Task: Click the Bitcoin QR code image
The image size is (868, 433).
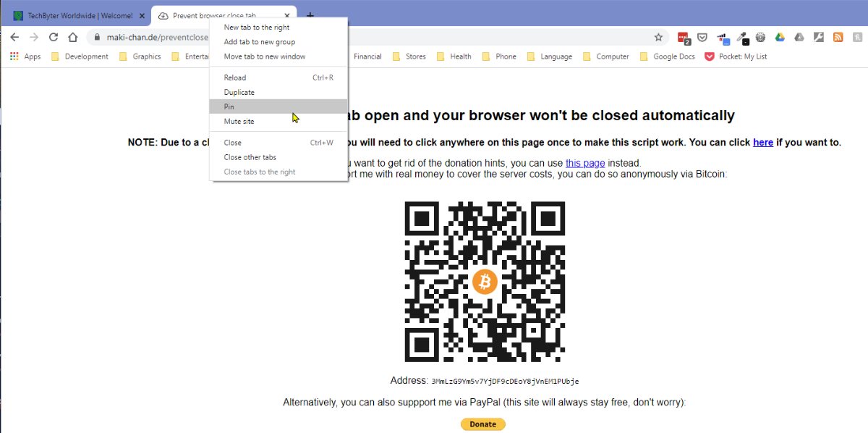Action: [485, 282]
